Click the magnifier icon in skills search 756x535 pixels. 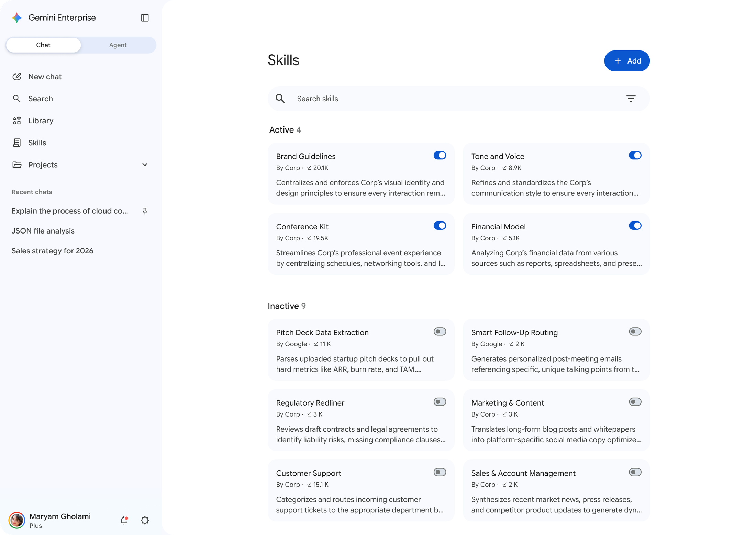coord(280,99)
